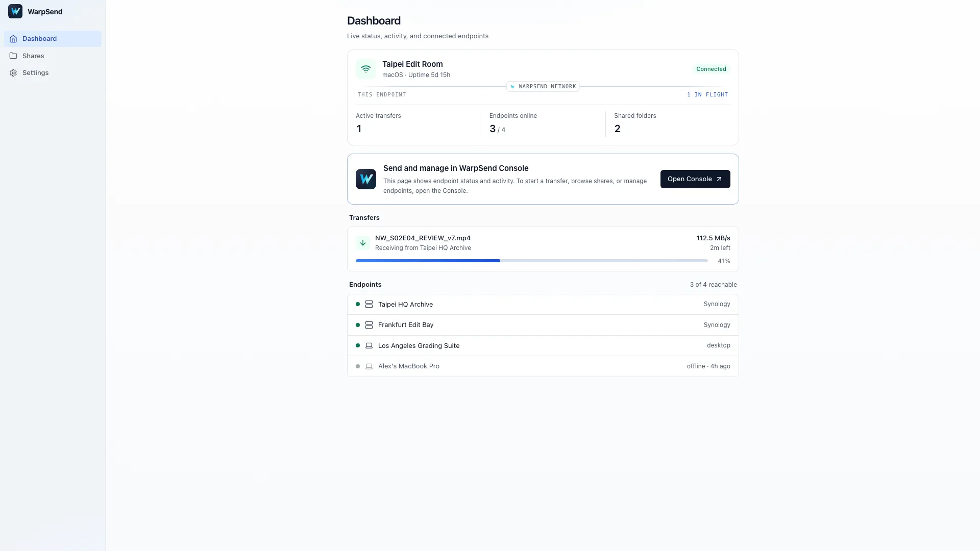Click the Endpoints online 3 / 4 value
The image size is (980, 551).
[x=497, y=129]
